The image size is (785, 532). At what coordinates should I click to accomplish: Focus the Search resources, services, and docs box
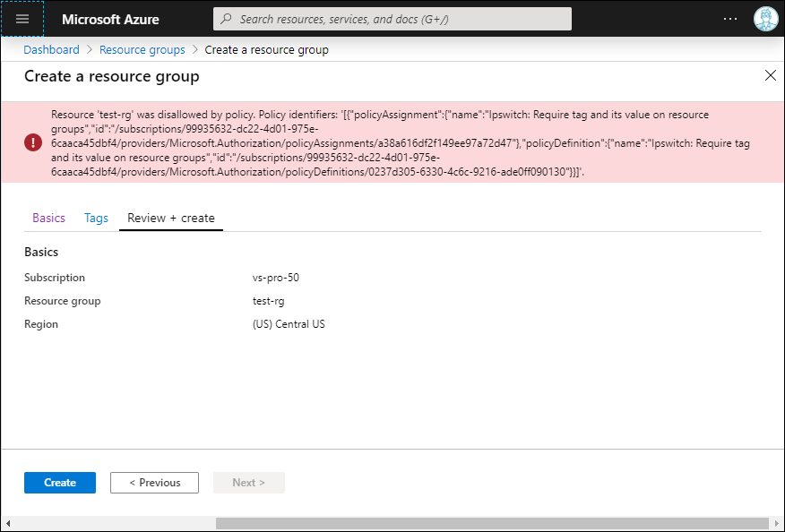[392, 19]
